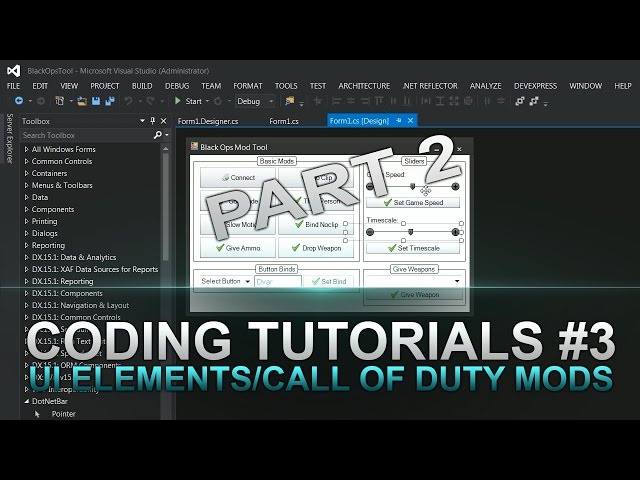Click the Send to Back icon
Screen dimensions: 640x480
pyautogui.click(x=534, y=101)
